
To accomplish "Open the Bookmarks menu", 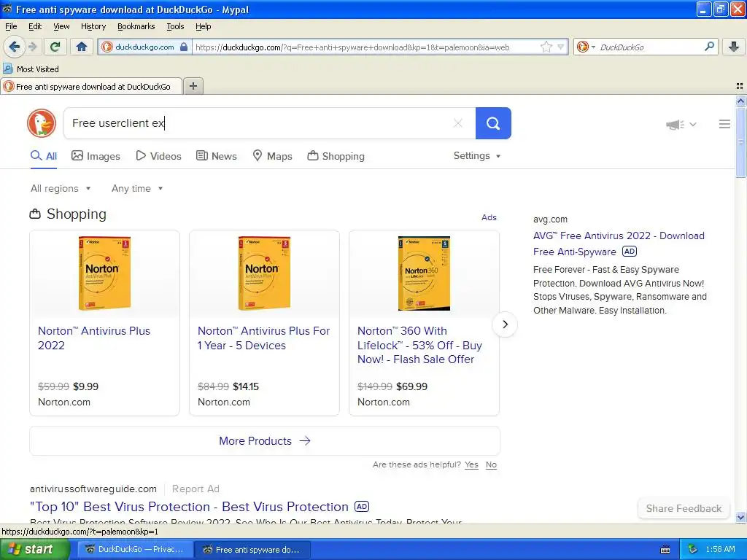I will coord(136,26).
